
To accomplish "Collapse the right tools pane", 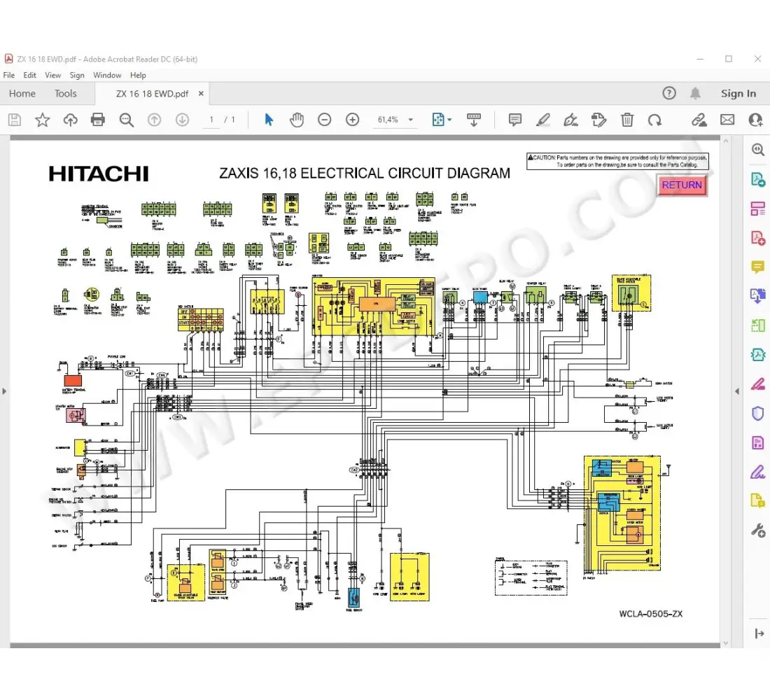I will [737, 391].
